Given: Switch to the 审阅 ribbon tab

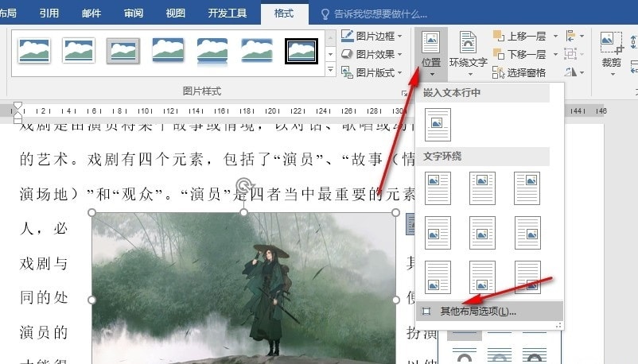Looking at the screenshot, I should click(x=134, y=13).
